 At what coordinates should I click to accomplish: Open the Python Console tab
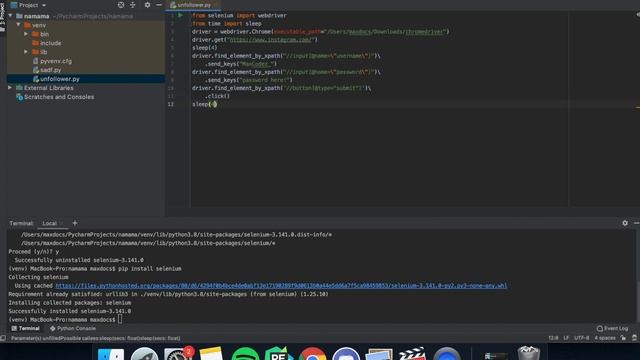73,328
